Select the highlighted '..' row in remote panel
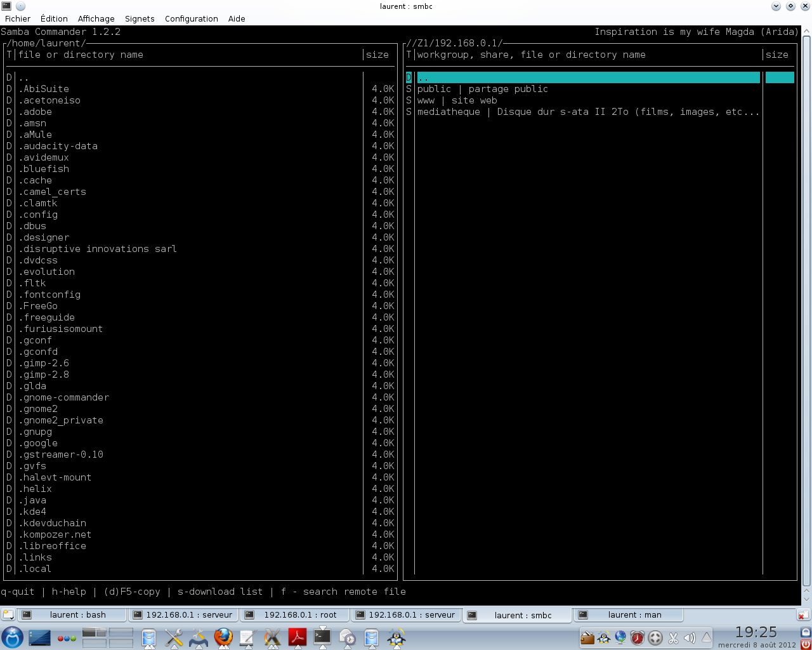The height and width of the screenshot is (650, 812). click(600, 77)
